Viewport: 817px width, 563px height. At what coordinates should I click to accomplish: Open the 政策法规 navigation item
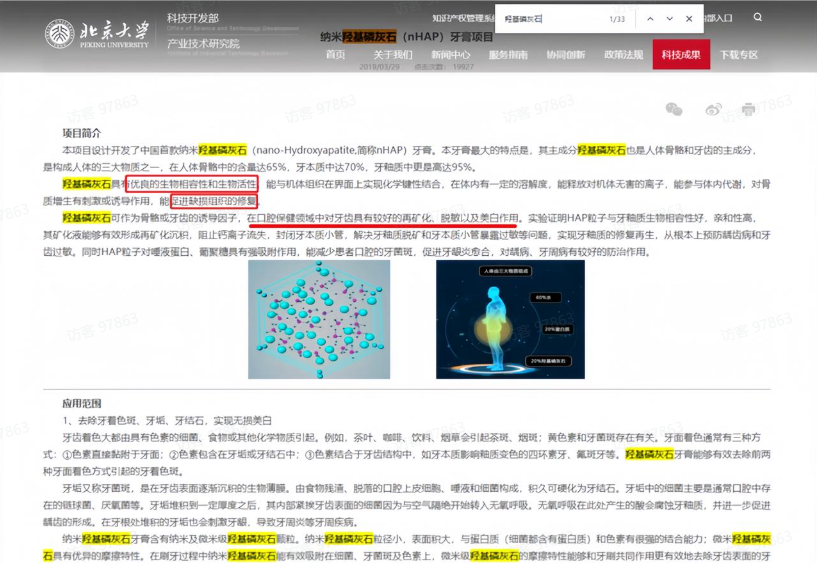[623, 54]
